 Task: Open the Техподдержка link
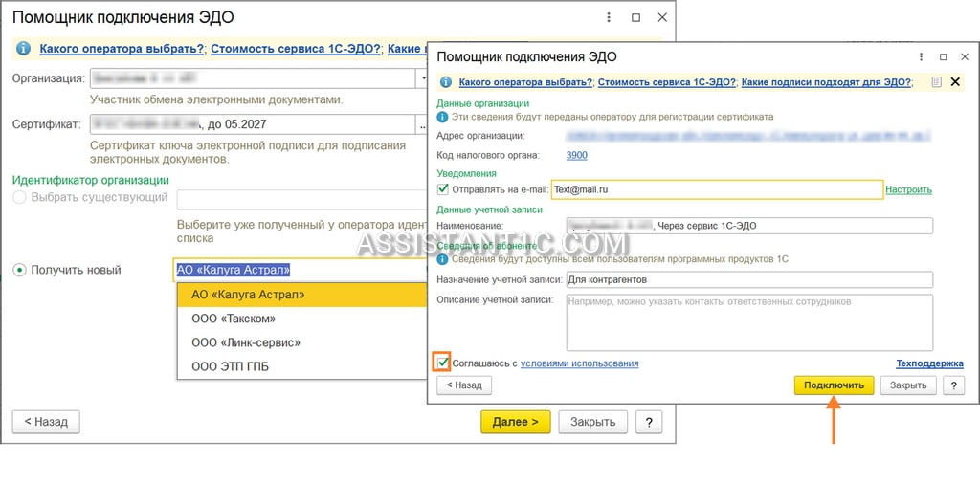coord(929,363)
